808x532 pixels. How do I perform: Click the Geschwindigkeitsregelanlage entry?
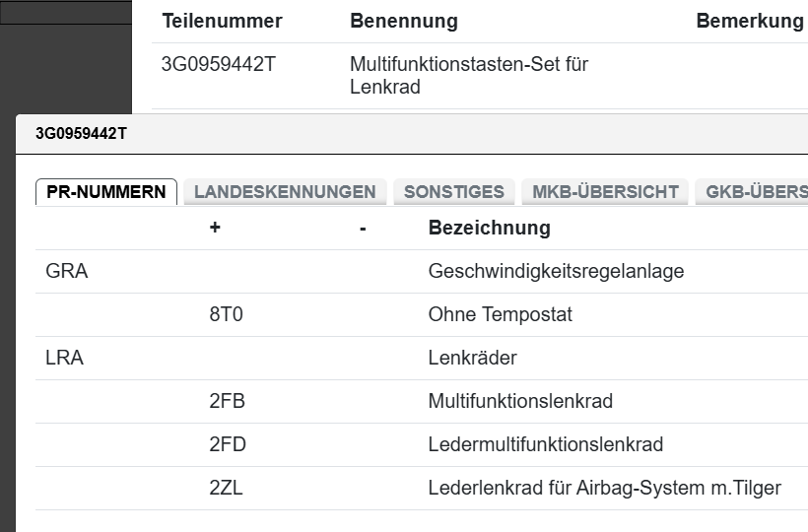coord(556,271)
